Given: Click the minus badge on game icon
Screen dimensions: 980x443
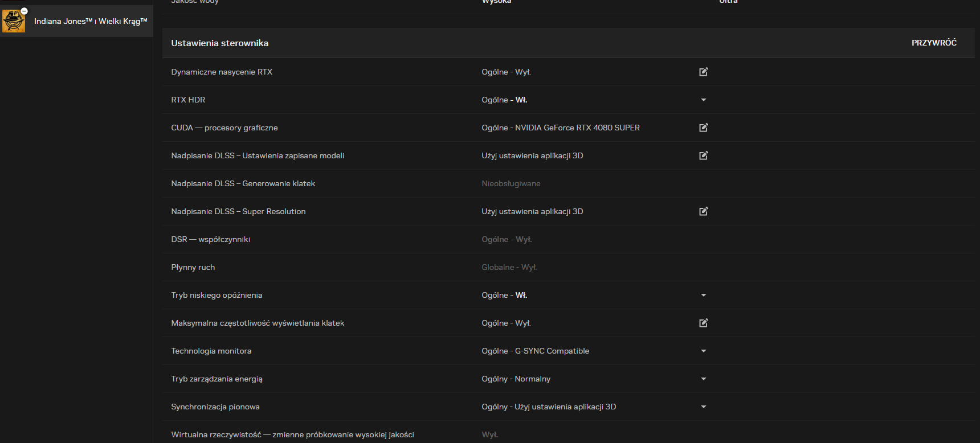Looking at the screenshot, I should point(24,11).
